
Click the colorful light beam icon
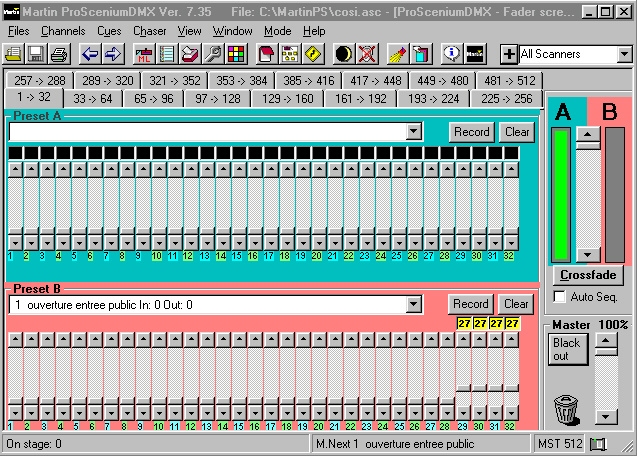point(397,54)
